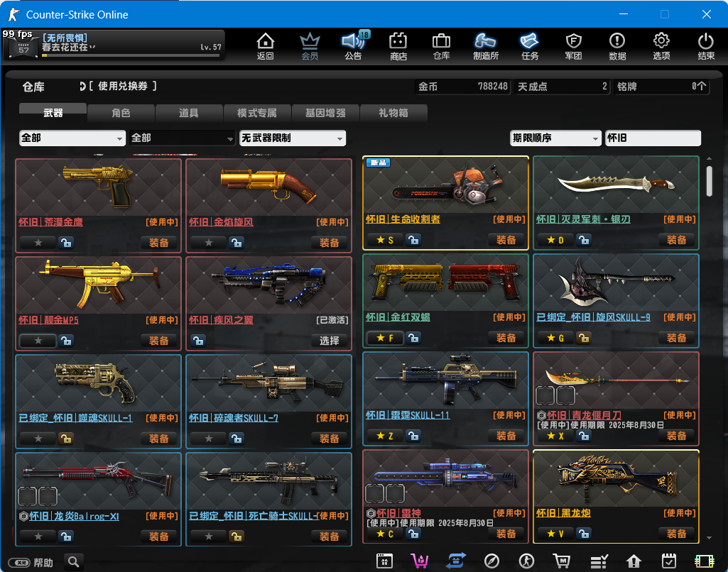Image resolution: width=728 pixels, height=572 pixels.
Task: Click 装备 button for 怀旧|黑龙炮
Action: [676, 534]
